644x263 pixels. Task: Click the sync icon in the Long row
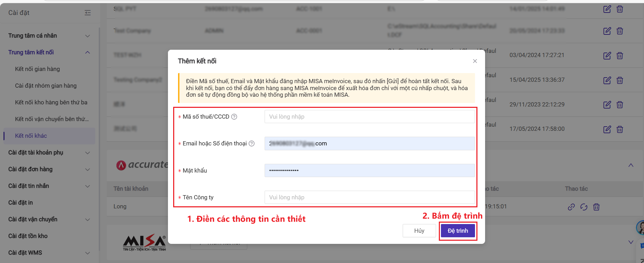coord(584,207)
